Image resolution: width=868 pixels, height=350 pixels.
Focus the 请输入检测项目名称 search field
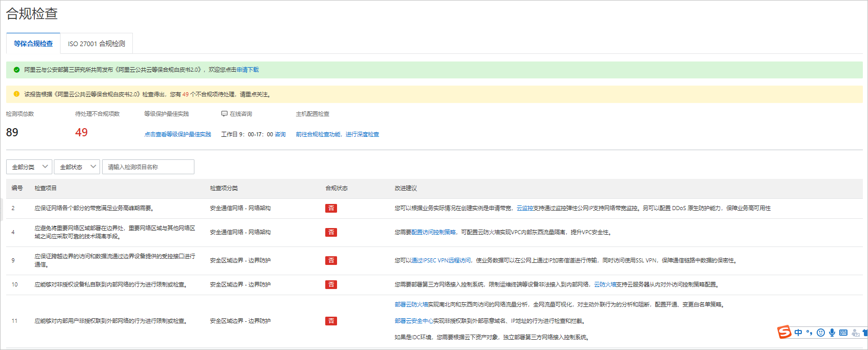[148, 167]
